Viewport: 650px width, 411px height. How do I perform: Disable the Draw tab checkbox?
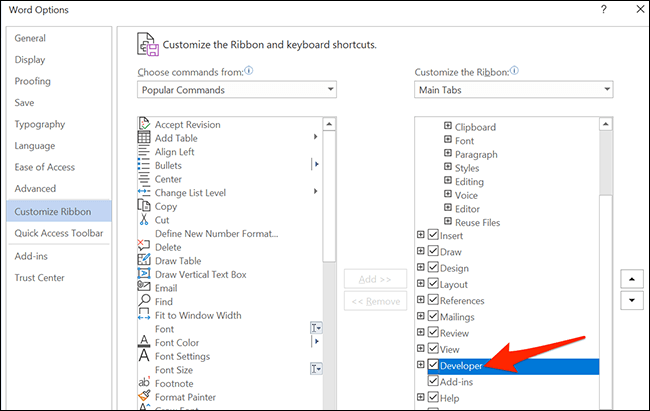coord(433,252)
